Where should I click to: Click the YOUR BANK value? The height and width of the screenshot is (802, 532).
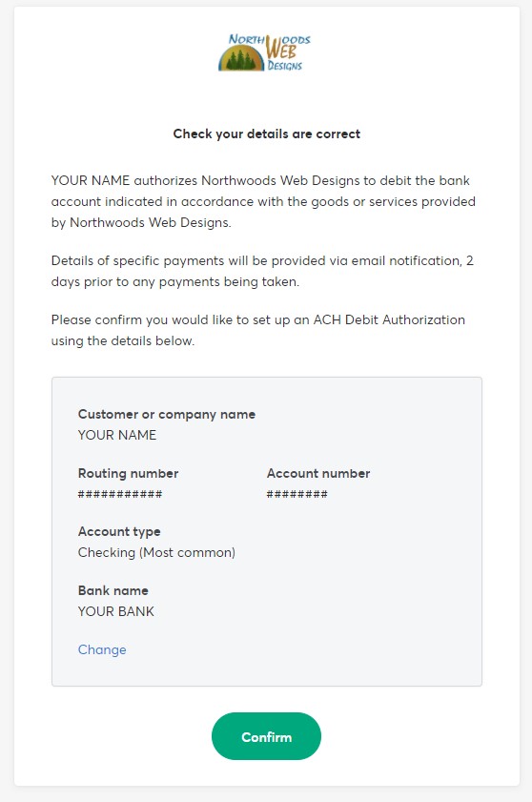coord(116,611)
